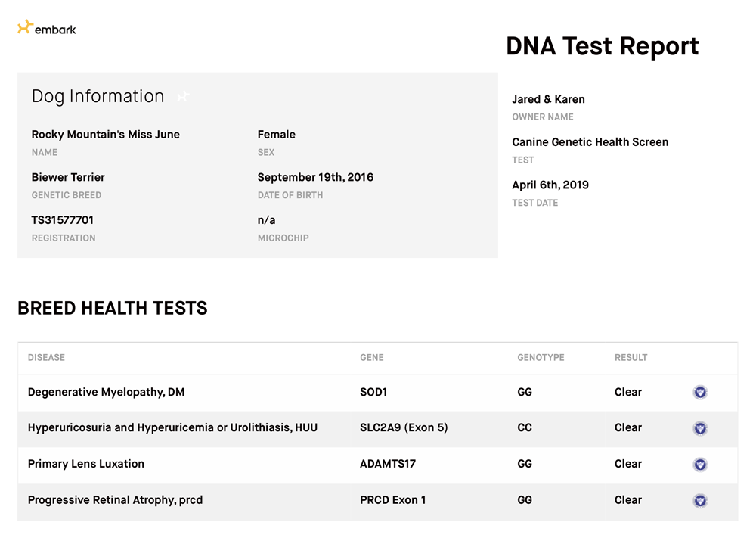Click the BREED HEALTH TESTS heading
The width and height of the screenshot is (756, 547).
pos(112,309)
